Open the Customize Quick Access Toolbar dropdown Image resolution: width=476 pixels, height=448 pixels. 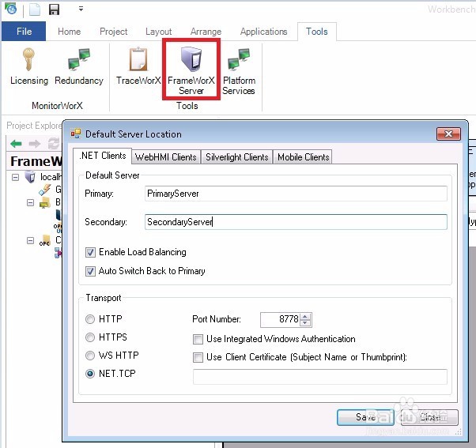(81, 9)
